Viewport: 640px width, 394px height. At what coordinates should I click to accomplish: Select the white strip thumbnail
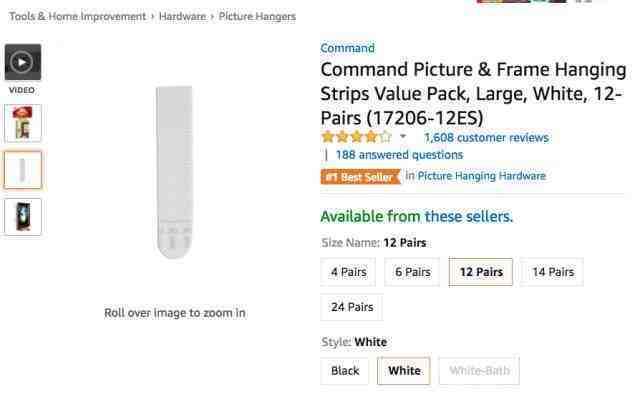point(23,170)
